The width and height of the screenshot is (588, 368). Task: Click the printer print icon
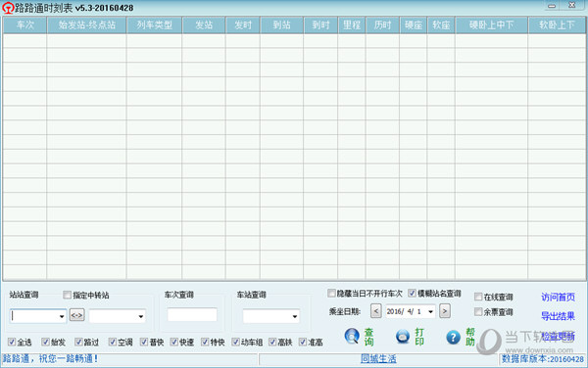click(403, 336)
